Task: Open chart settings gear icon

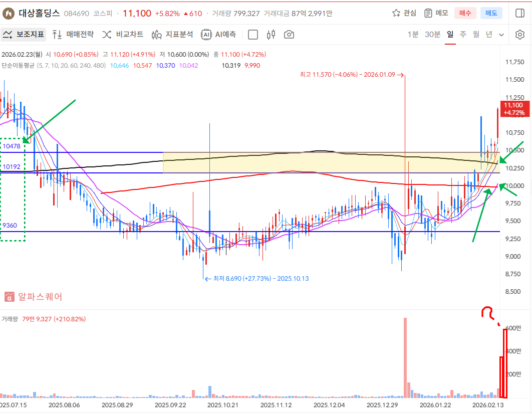Action: pyautogui.click(x=519, y=35)
